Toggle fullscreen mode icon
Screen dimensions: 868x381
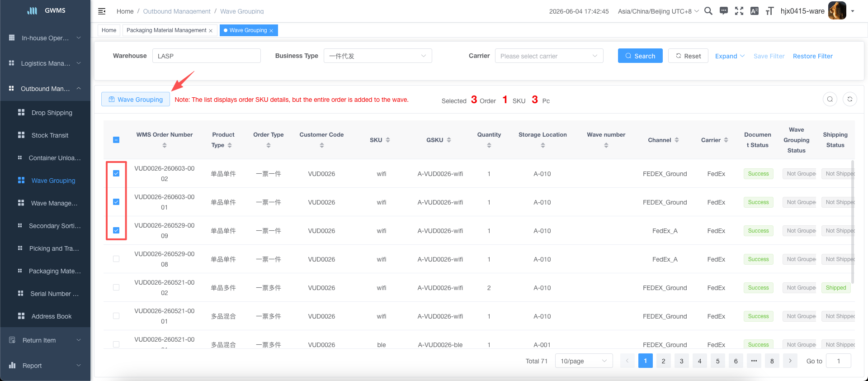pos(739,11)
